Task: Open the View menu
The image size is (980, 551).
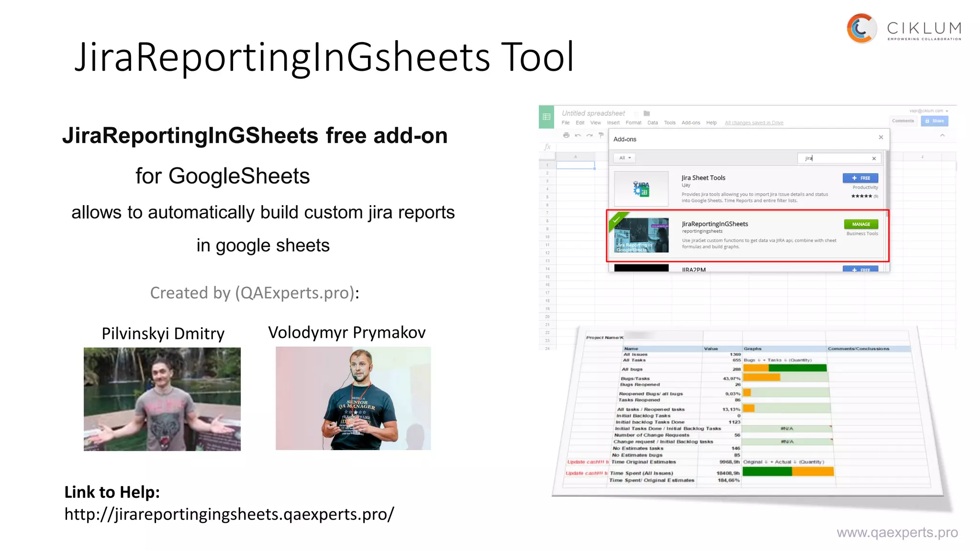Action: pyautogui.click(x=595, y=123)
